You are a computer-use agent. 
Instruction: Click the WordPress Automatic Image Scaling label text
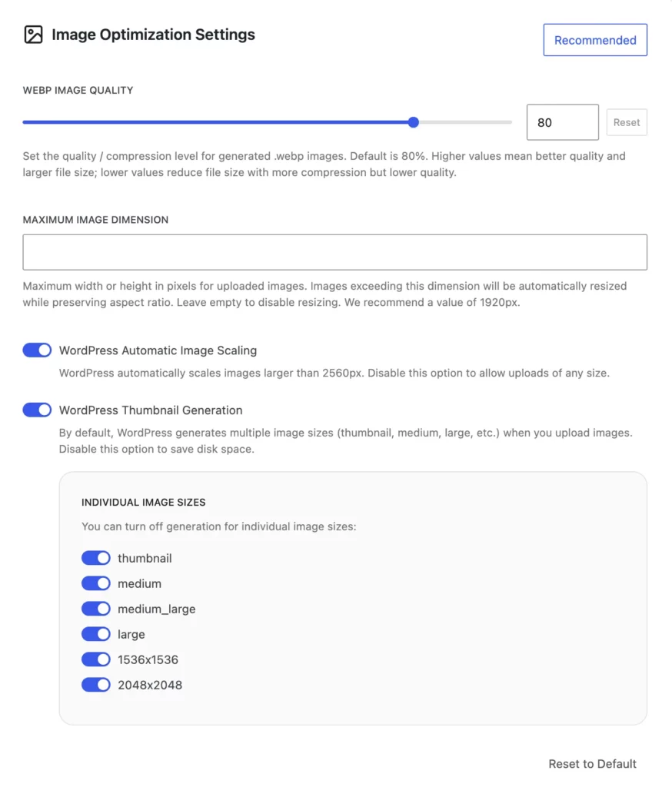tap(158, 350)
